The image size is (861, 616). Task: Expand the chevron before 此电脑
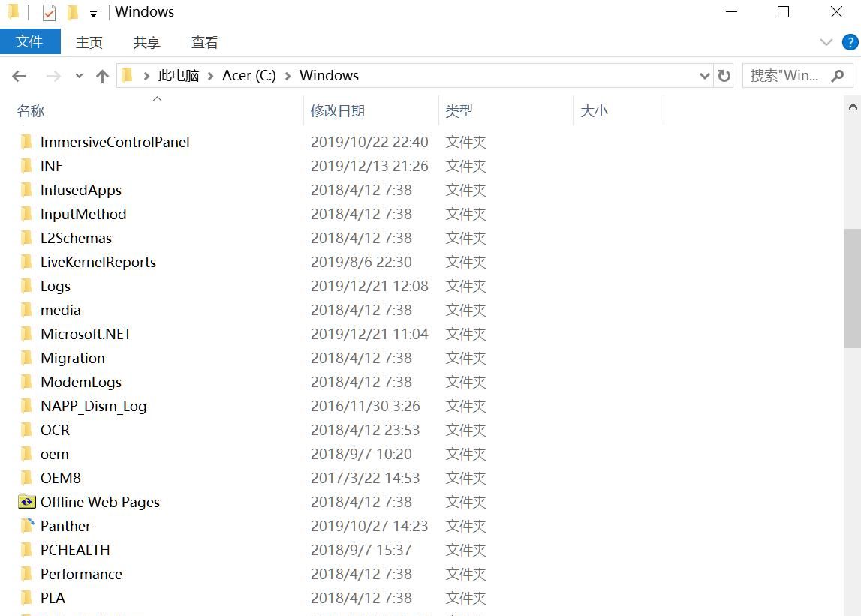[x=146, y=76]
